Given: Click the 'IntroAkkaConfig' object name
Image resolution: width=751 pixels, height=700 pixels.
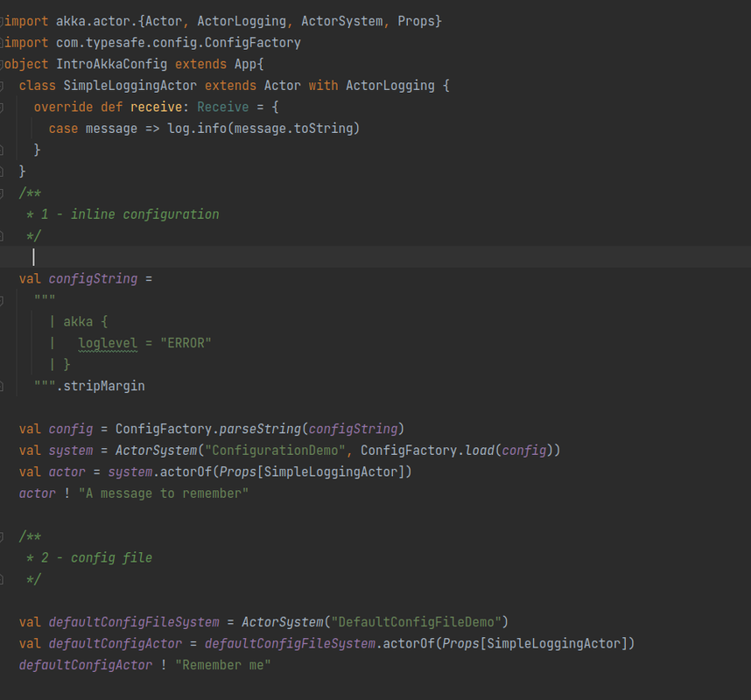Looking at the screenshot, I should [x=111, y=64].
